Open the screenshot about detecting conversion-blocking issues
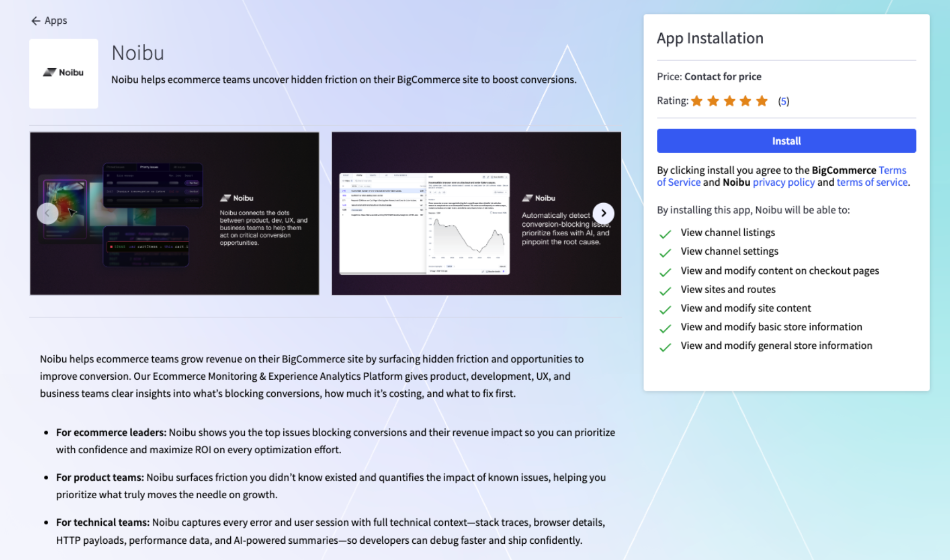The width and height of the screenshot is (950, 560). click(477, 213)
